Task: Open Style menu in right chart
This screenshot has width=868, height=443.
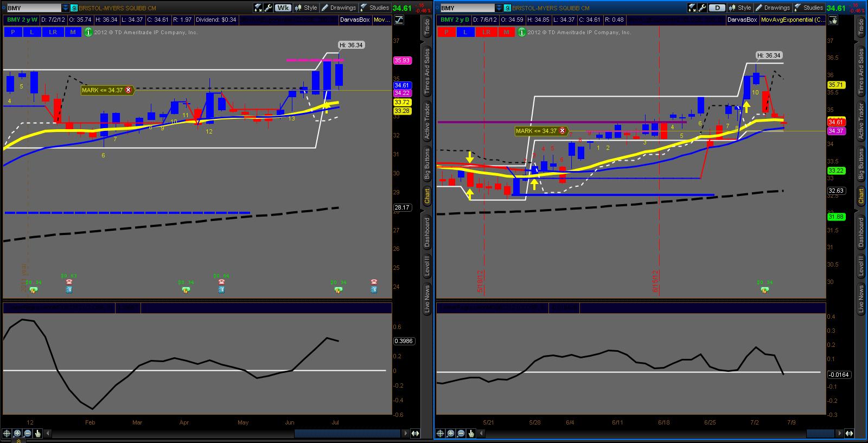Action: click(739, 8)
